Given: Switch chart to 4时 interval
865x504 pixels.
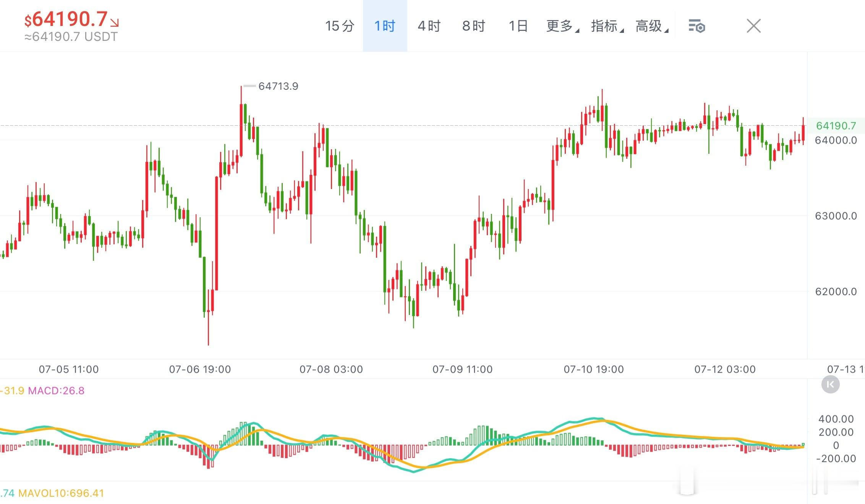Looking at the screenshot, I should pyautogui.click(x=429, y=26).
